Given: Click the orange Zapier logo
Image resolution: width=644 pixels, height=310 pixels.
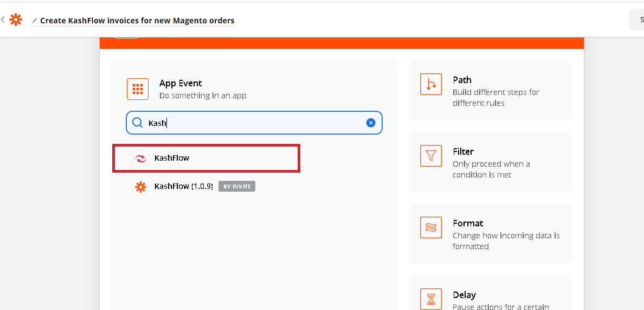Looking at the screenshot, I should (x=16, y=20).
